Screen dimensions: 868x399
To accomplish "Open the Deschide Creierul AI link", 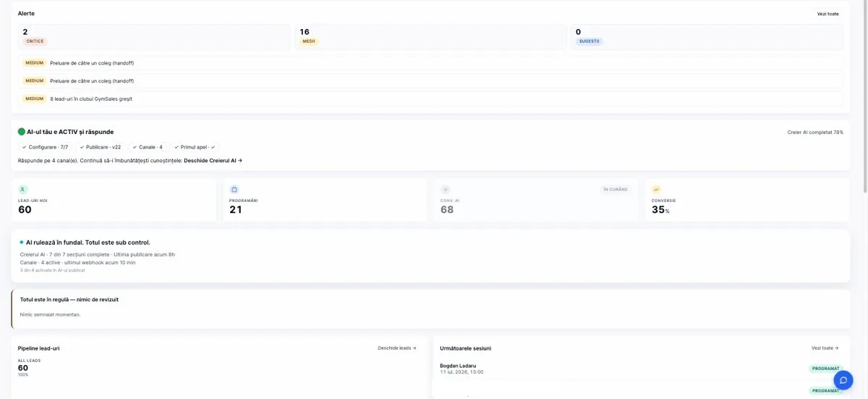I will [213, 160].
